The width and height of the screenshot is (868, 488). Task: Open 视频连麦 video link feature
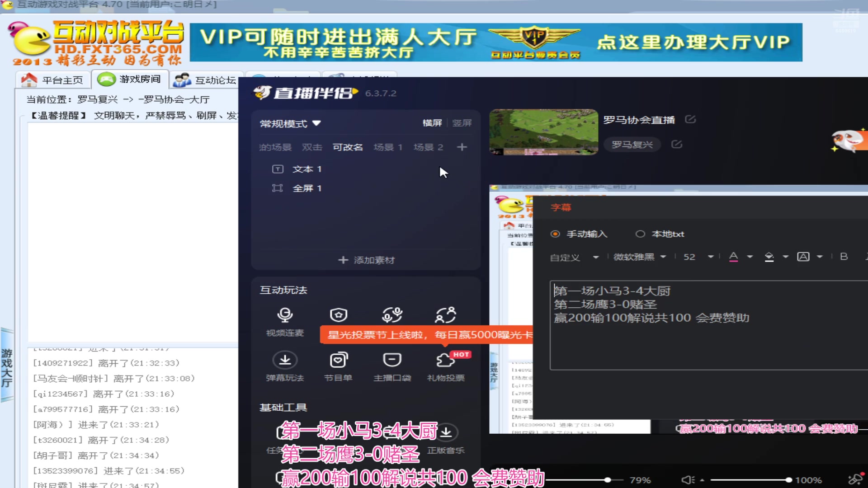(x=285, y=322)
